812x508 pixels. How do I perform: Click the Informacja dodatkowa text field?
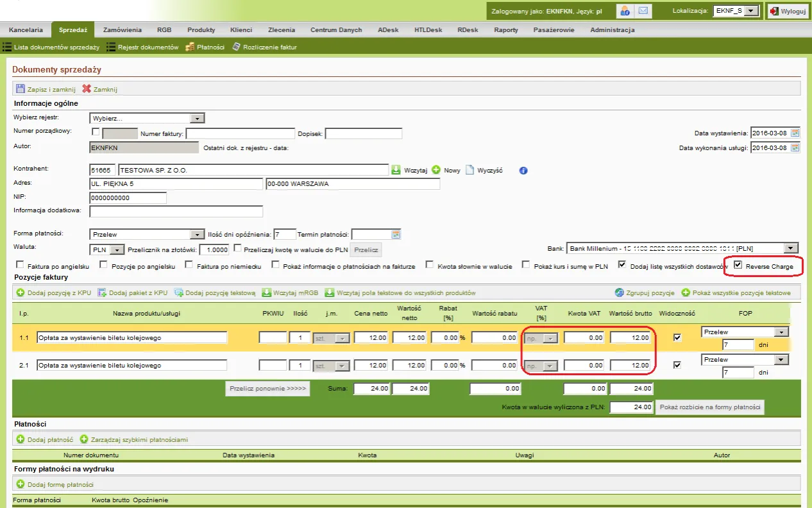[x=176, y=211]
